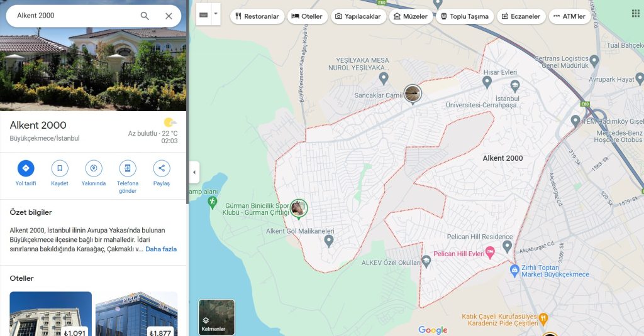
Task: Open Yol tarifi directions
Action: tap(25, 173)
